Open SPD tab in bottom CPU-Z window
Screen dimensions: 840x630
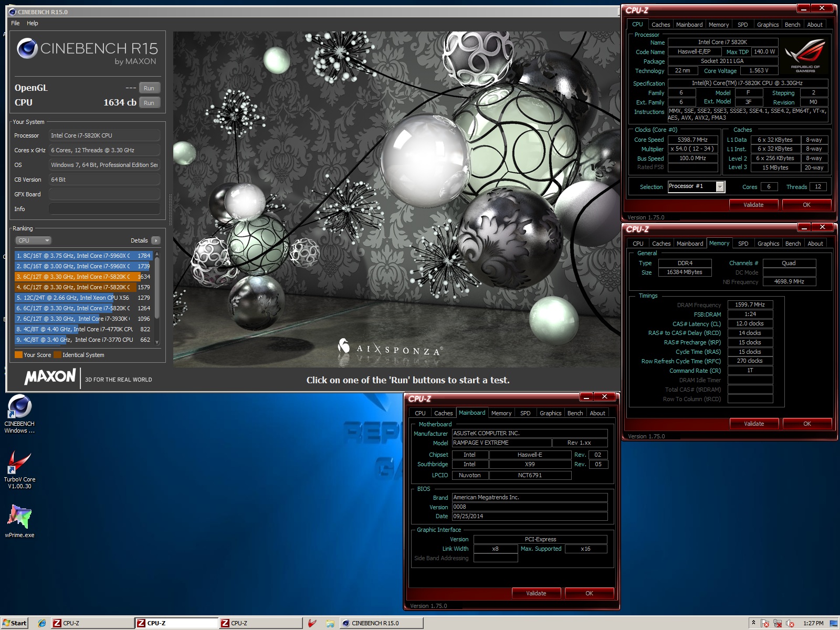tap(525, 413)
